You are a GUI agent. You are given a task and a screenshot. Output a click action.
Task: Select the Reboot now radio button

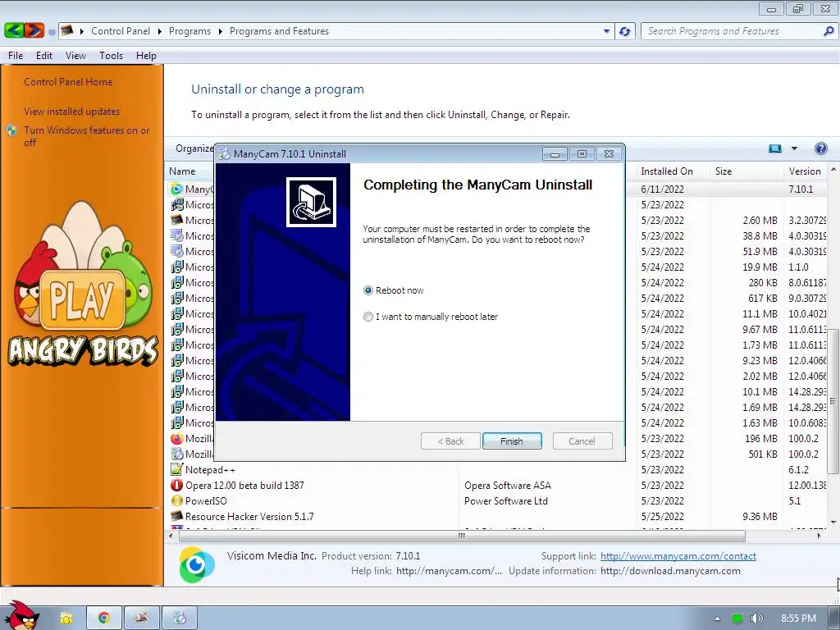[368, 290]
